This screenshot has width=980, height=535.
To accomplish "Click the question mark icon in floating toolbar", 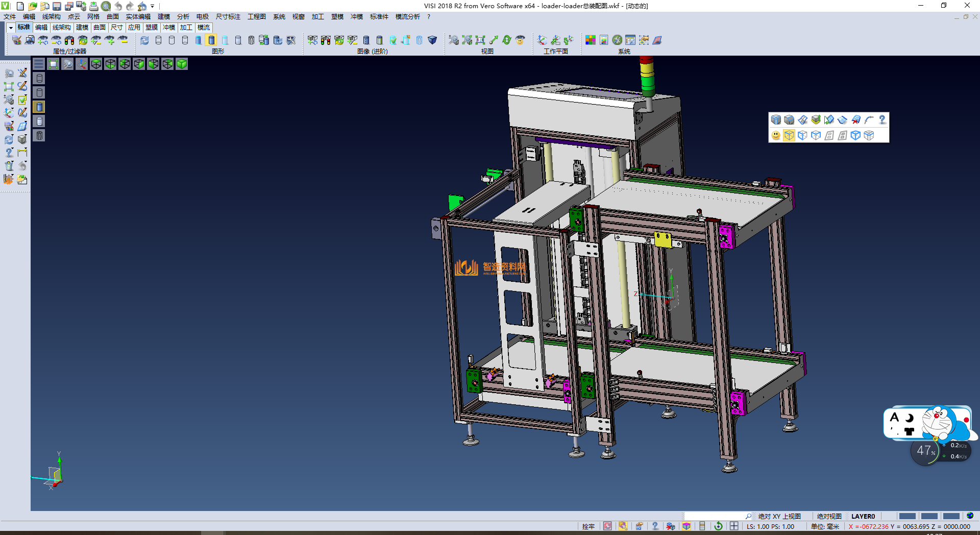I will click(x=882, y=120).
